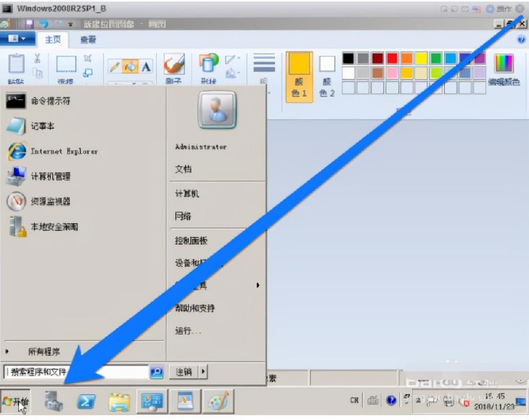
Task: Click the Copy icon below the scissors
Action: click(38, 73)
